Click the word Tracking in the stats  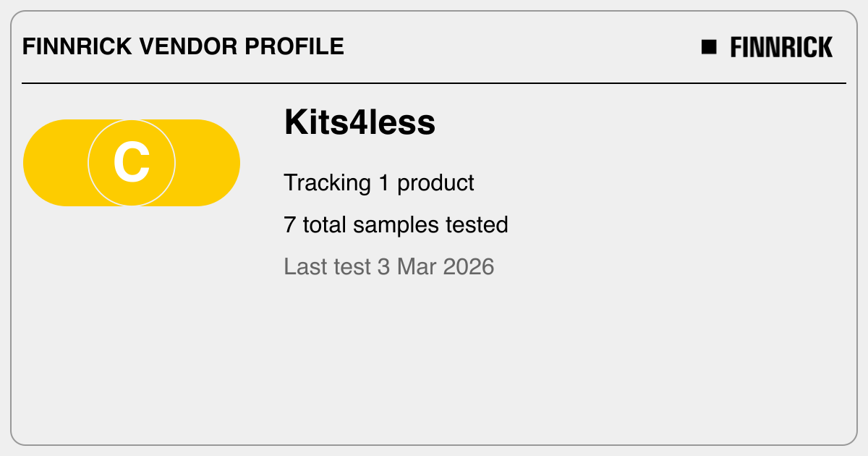[328, 184]
